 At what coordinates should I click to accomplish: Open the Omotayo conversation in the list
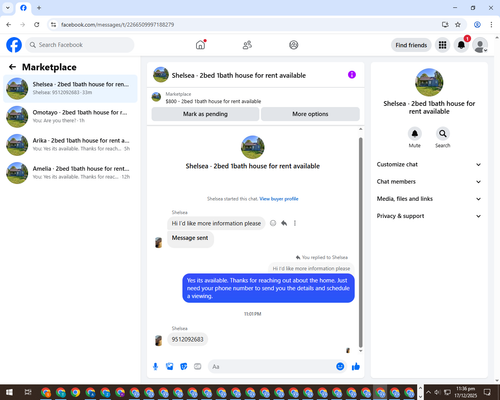pyautogui.click(x=70, y=116)
